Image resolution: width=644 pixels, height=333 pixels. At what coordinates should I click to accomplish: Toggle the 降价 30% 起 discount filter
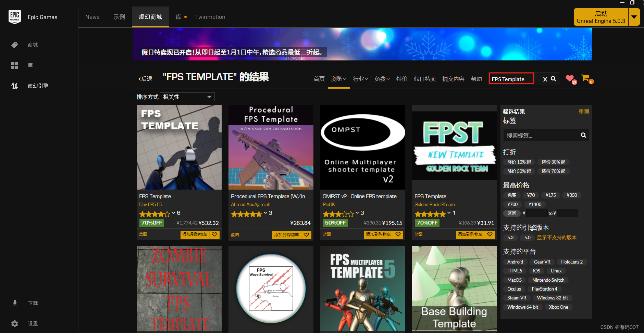pyautogui.click(x=553, y=162)
